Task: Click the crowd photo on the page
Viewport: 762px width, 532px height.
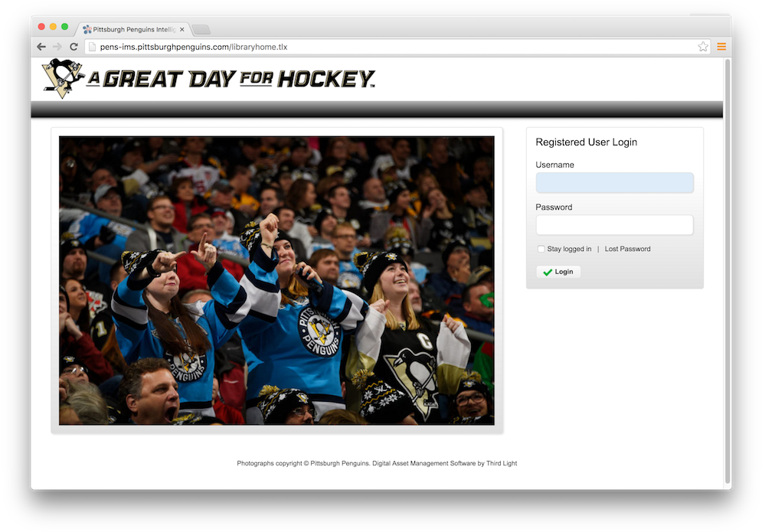Action: click(x=276, y=279)
